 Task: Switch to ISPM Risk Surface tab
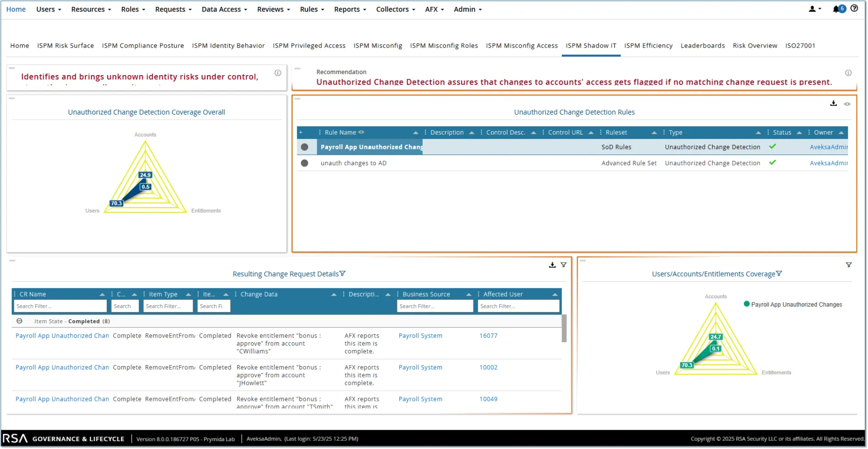pos(65,46)
